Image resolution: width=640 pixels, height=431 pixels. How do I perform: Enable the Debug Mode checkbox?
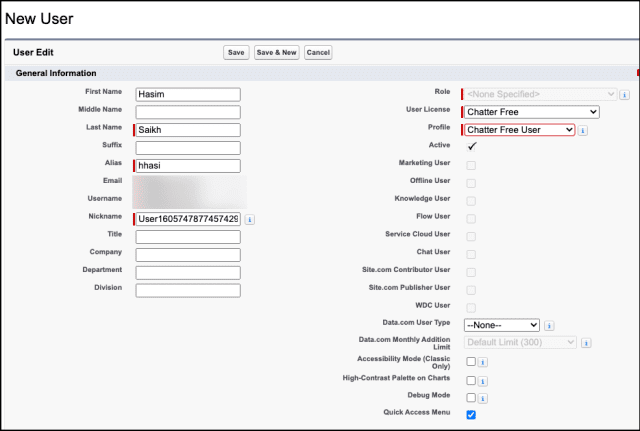point(471,398)
